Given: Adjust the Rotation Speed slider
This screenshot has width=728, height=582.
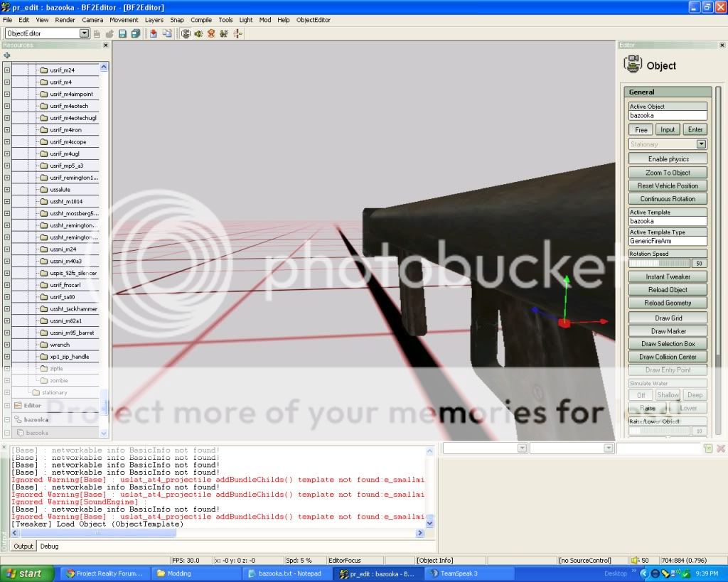Looking at the screenshot, I should tap(660, 263).
